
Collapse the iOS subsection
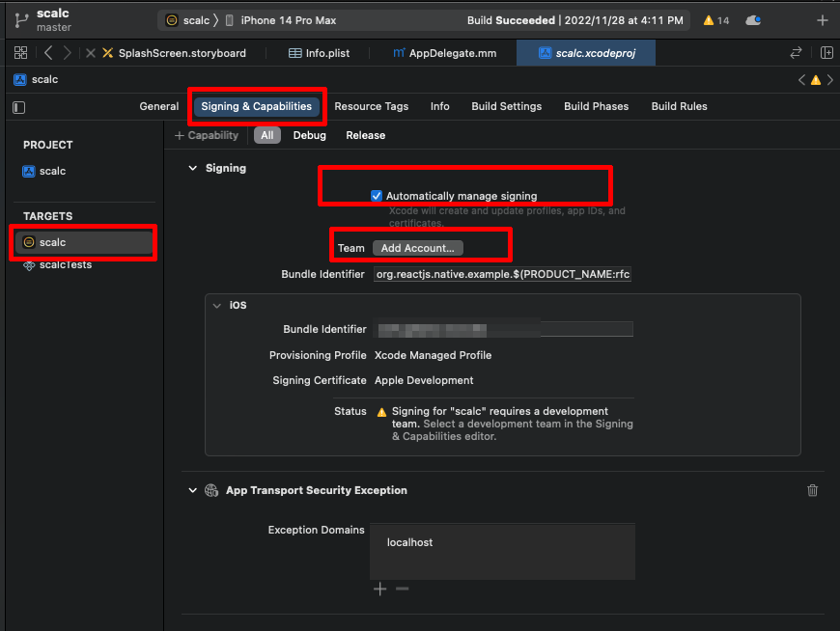(217, 306)
